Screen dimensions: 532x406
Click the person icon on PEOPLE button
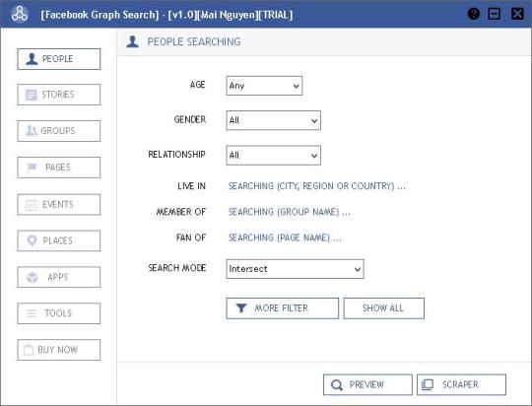[32, 59]
